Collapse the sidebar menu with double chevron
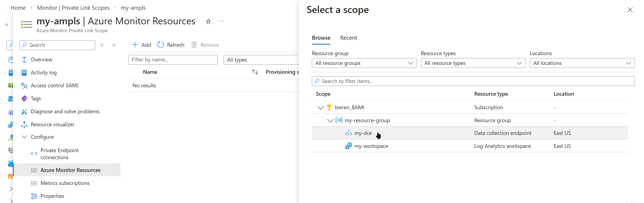644x203 pixels. pyautogui.click(x=114, y=45)
